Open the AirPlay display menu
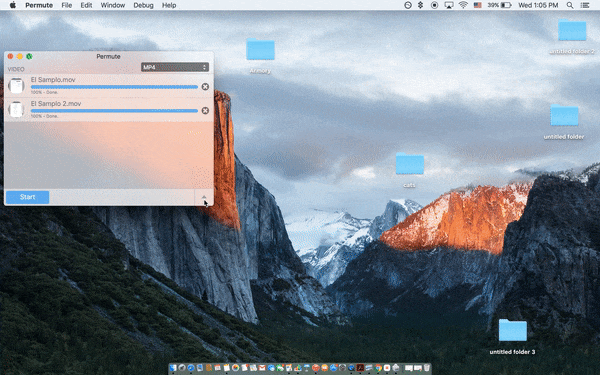This screenshot has height=375, width=600. pyautogui.click(x=449, y=5)
